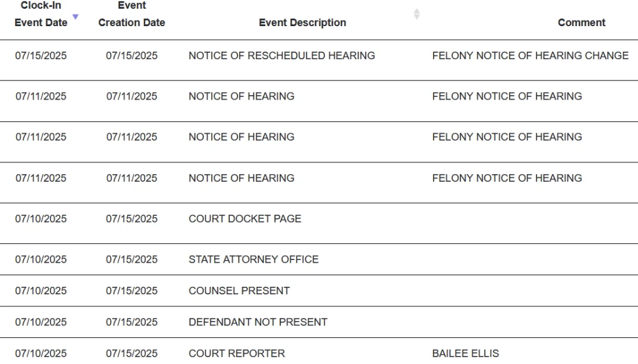The width and height of the screenshot is (638, 364).
Task: Click the gray up-down sort arrows
Action: (x=417, y=14)
